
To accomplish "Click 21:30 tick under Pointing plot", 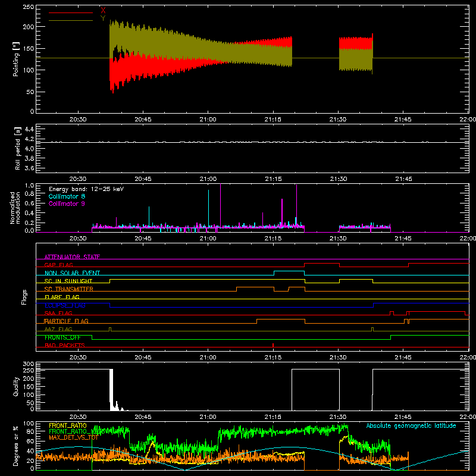I will [x=338, y=120].
